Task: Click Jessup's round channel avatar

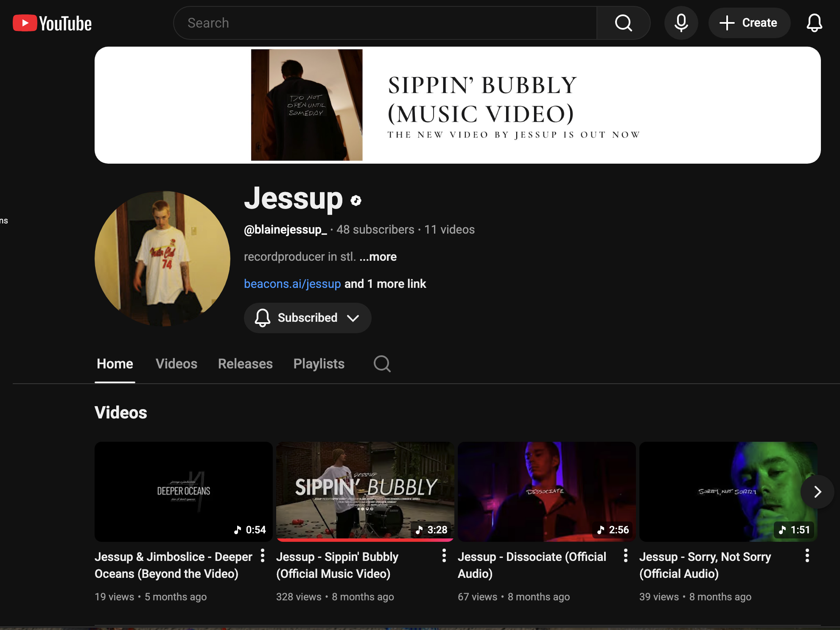Action: [x=162, y=259]
